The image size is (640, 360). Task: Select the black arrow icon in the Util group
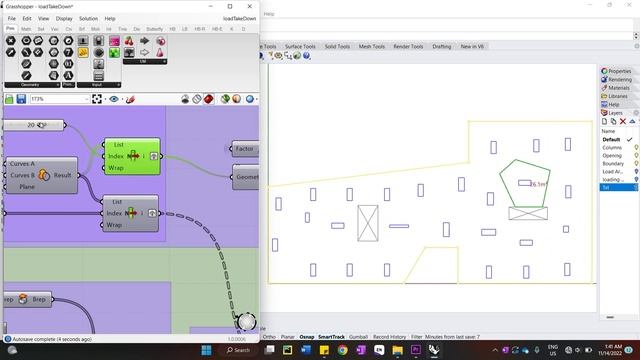pos(144,40)
